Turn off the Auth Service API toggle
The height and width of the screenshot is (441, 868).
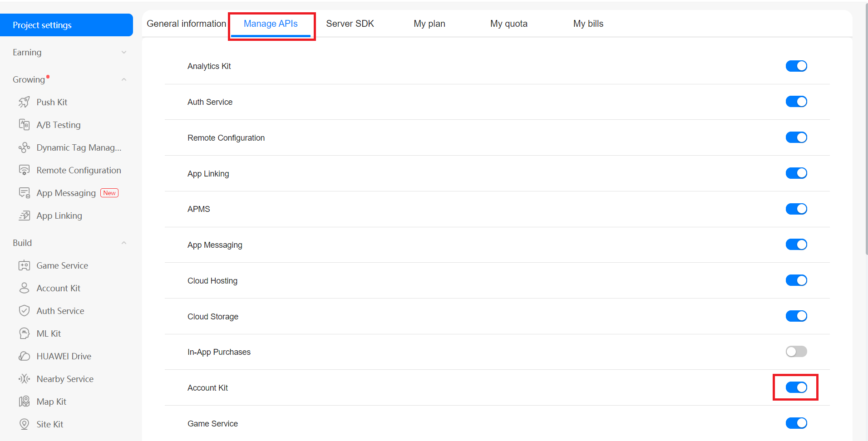(x=796, y=102)
